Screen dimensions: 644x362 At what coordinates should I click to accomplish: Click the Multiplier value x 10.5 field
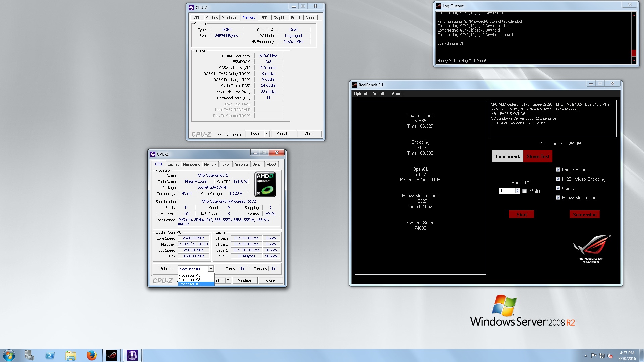[x=194, y=244]
